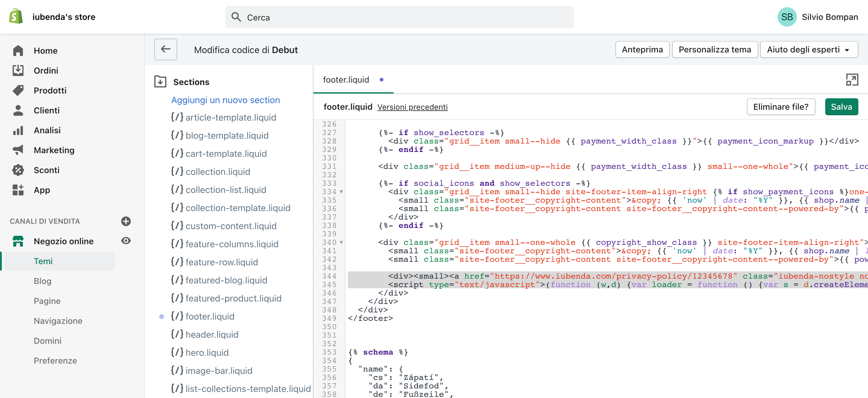868x398 pixels.
Task: Open the Clienti section
Action: pyautogui.click(x=46, y=110)
